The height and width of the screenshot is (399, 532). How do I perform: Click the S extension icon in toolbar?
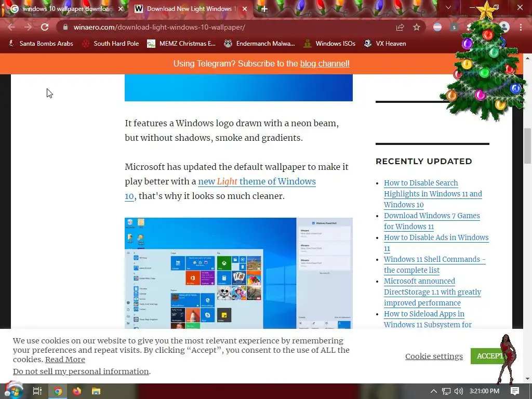tap(454, 27)
